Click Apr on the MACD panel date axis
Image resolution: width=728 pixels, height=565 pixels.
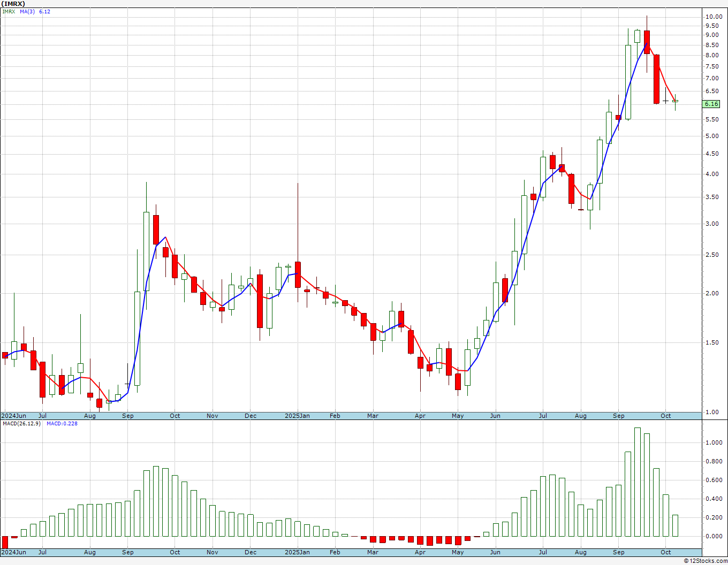(420, 552)
